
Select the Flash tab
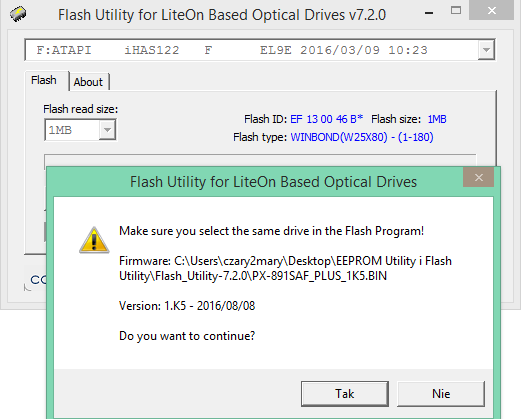(x=44, y=80)
